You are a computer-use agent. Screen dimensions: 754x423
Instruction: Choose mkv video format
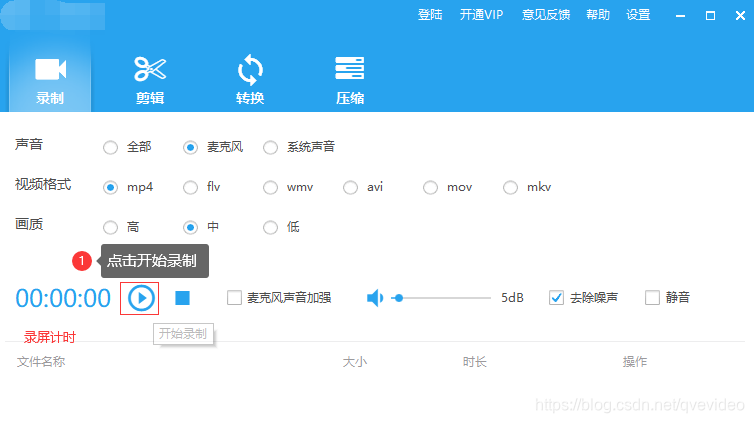coord(510,187)
